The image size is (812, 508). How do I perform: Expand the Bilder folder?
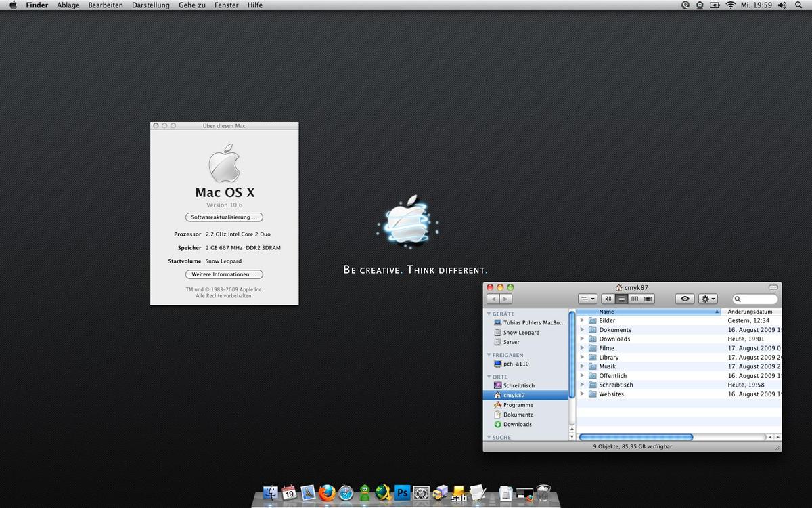pyautogui.click(x=582, y=320)
